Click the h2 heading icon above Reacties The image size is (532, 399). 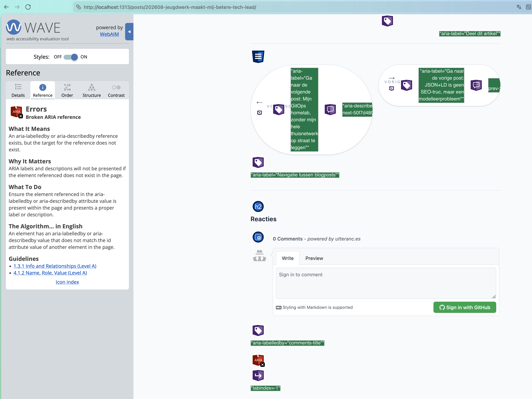(x=258, y=206)
